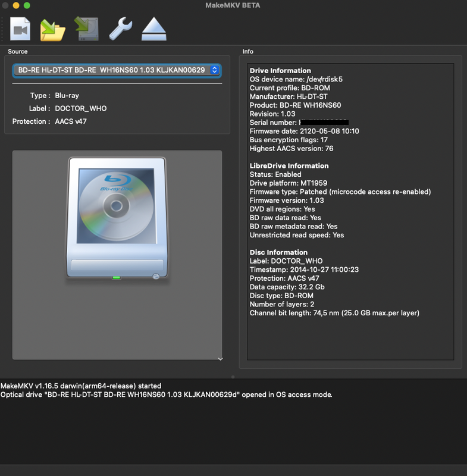
Task: Click Firmware type: Patched line
Action: (x=340, y=192)
